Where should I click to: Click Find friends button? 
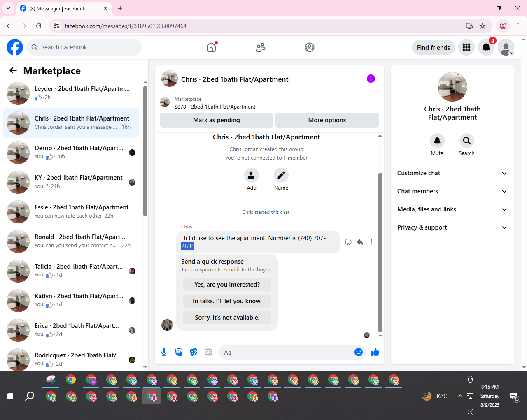(x=434, y=47)
